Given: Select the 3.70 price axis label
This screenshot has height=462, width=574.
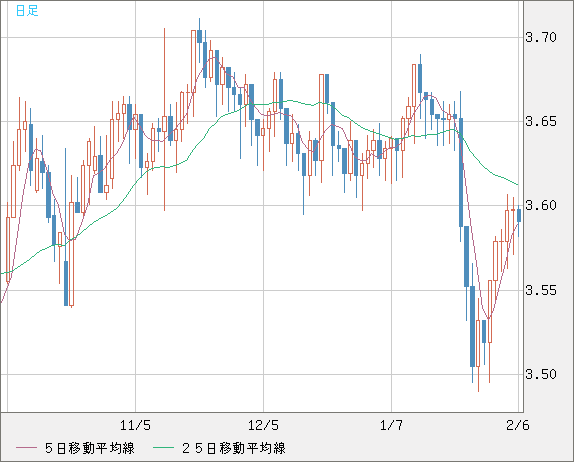Looking at the screenshot, I should click(x=541, y=37).
